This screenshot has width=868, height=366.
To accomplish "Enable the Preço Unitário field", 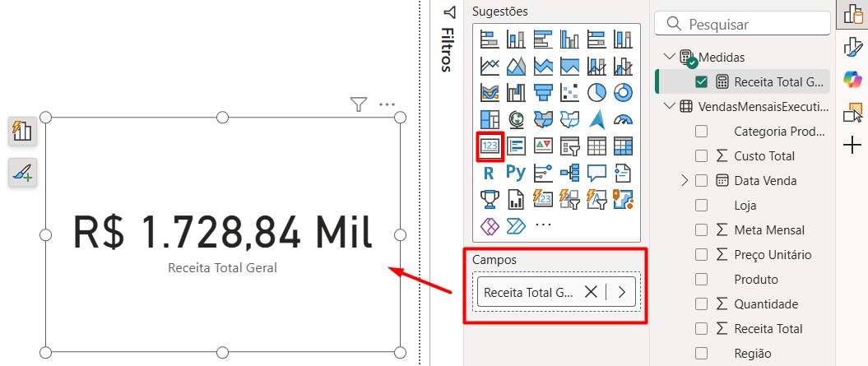I will [701, 255].
